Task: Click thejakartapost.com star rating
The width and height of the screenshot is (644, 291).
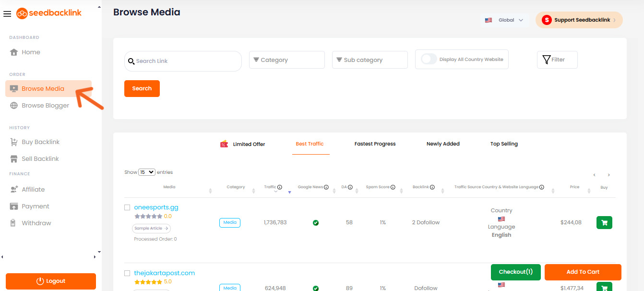Action: click(148, 282)
